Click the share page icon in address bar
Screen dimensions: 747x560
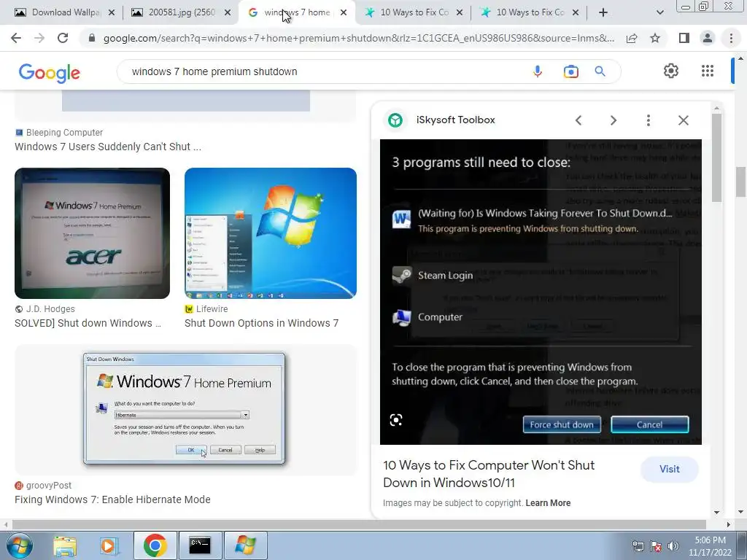632,38
